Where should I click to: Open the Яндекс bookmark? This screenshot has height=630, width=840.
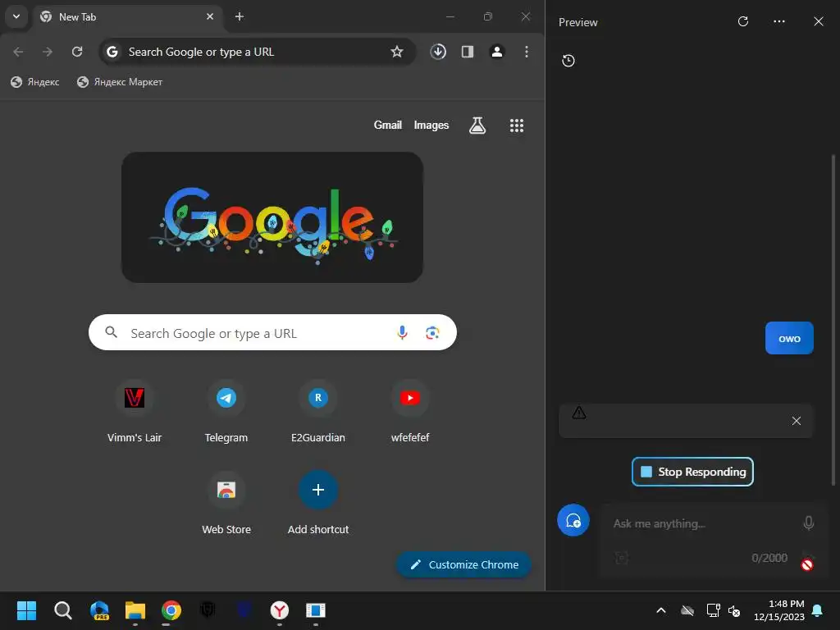[x=35, y=82]
